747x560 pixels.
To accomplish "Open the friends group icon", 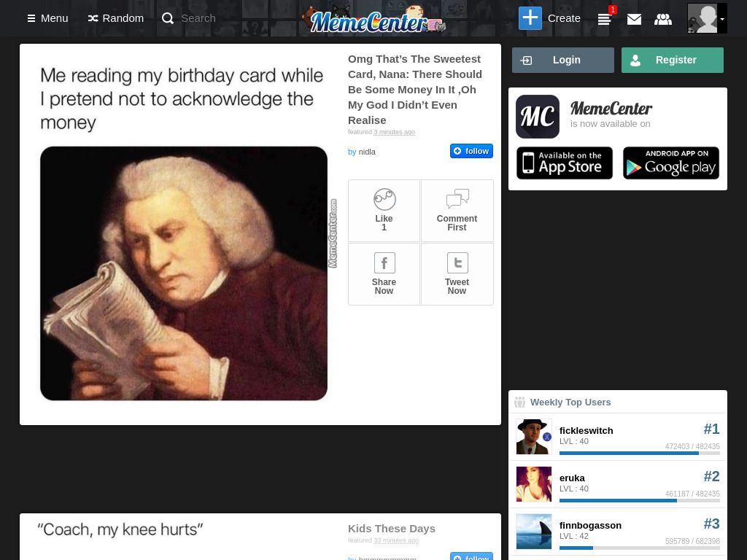I will (663, 19).
